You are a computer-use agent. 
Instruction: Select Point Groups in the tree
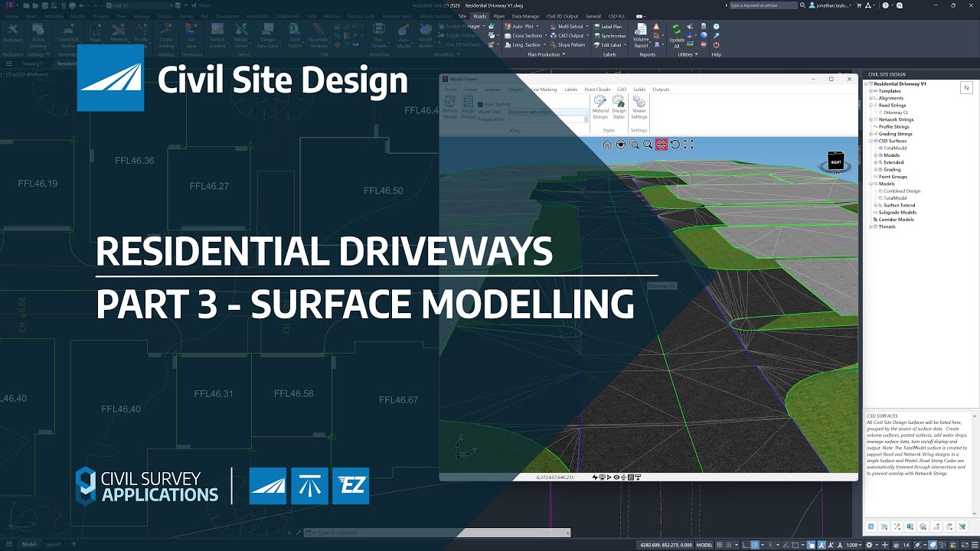pyautogui.click(x=893, y=177)
